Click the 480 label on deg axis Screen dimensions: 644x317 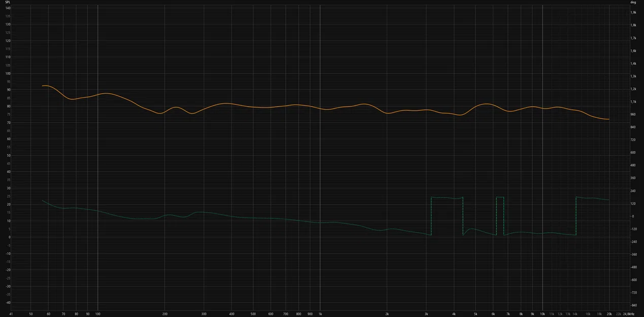633,165
